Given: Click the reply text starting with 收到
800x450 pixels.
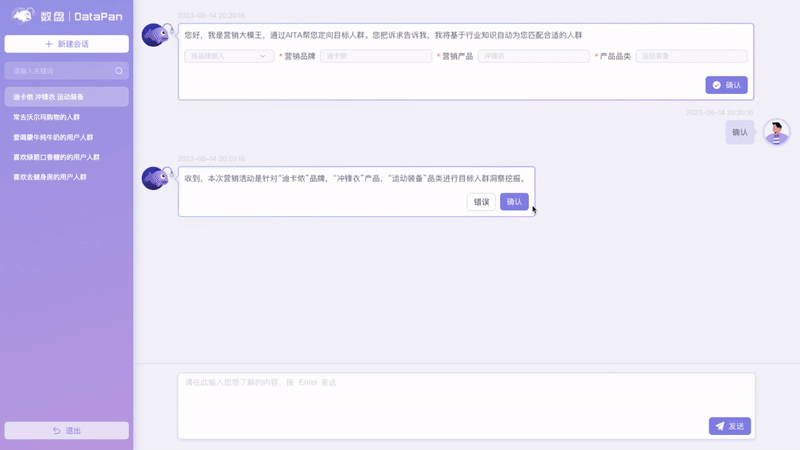Looking at the screenshot, I should (356, 179).
